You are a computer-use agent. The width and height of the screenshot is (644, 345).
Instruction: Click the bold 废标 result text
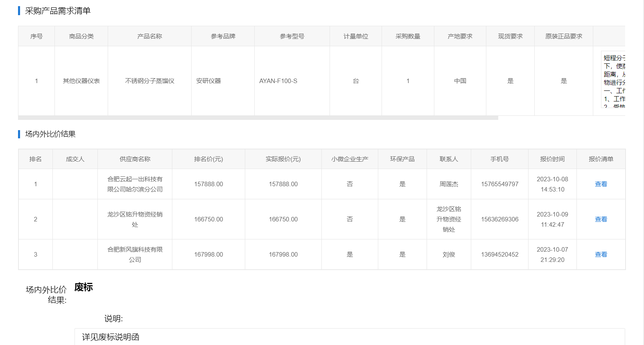click(84, 287)
